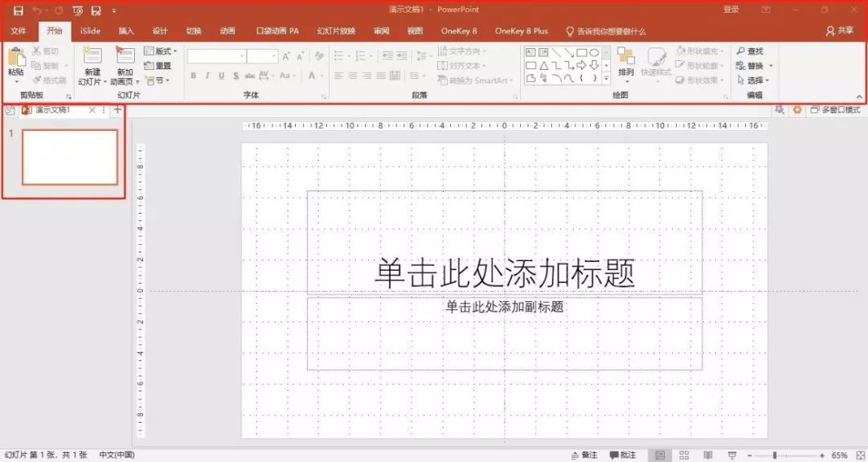Open the quick access toolbar customize dropdown
The width and height of the screenshot is (868, 462).
(x=114, y=10)
